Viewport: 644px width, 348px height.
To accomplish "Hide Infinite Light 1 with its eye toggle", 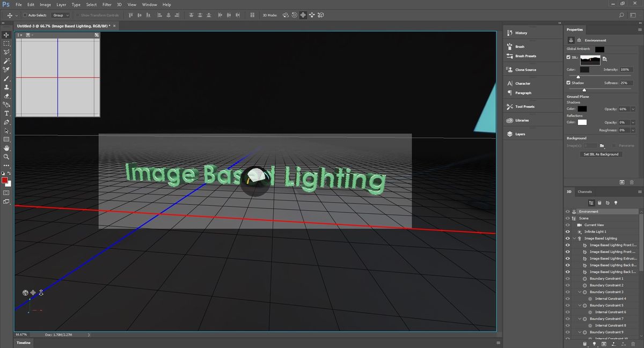I will 567,232.
